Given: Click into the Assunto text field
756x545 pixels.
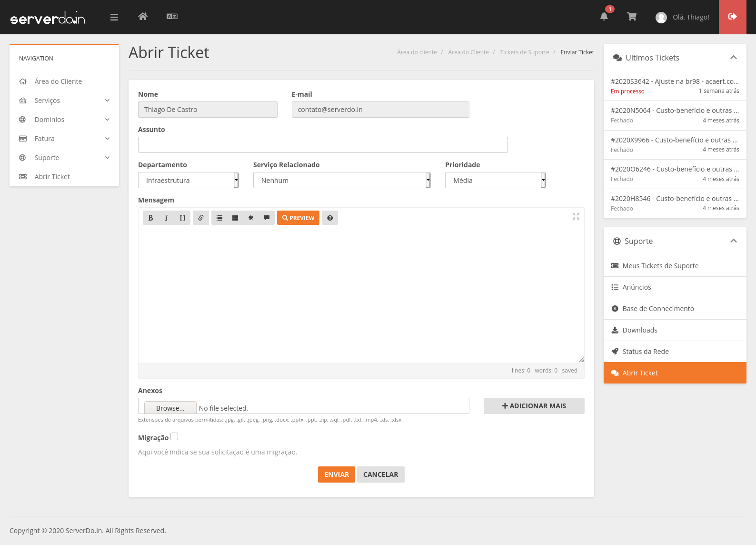Looking at the screenshot, I should pos(323,145).
